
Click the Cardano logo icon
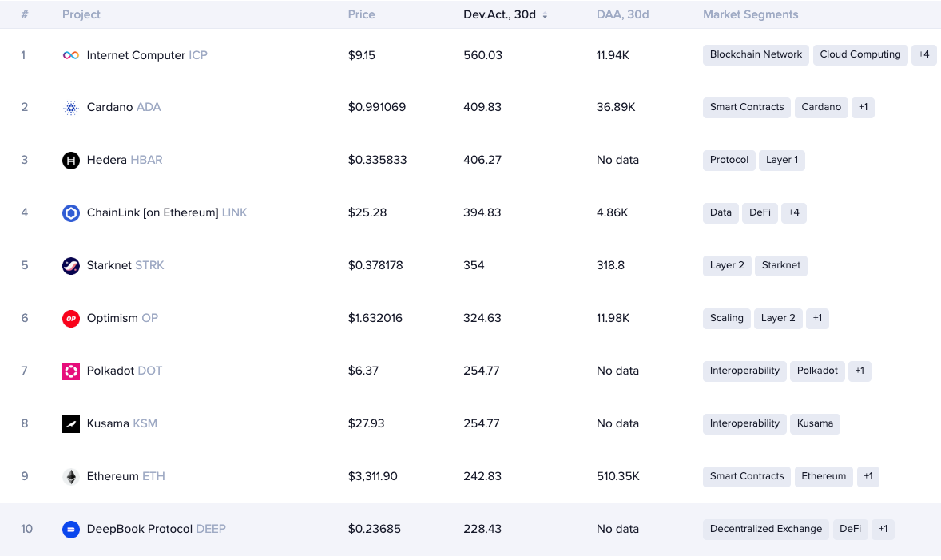pos(71,108)
